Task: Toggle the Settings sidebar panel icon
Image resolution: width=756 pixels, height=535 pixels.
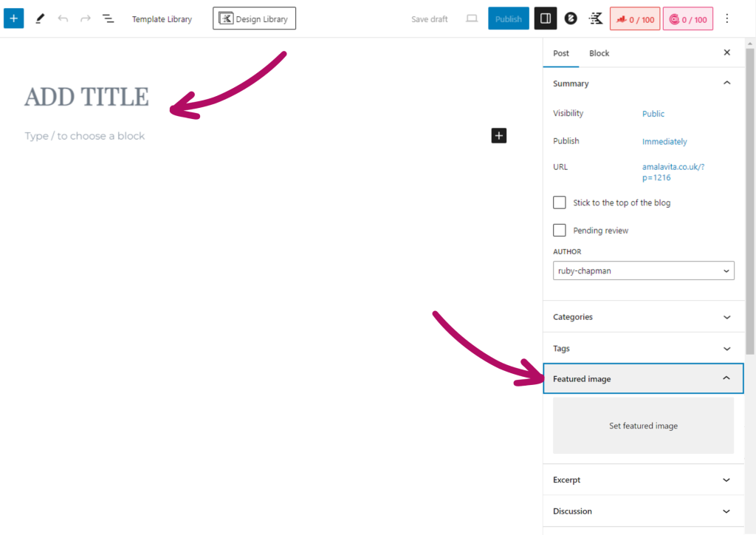Action: pyautogui.click(x=546, y=18)
